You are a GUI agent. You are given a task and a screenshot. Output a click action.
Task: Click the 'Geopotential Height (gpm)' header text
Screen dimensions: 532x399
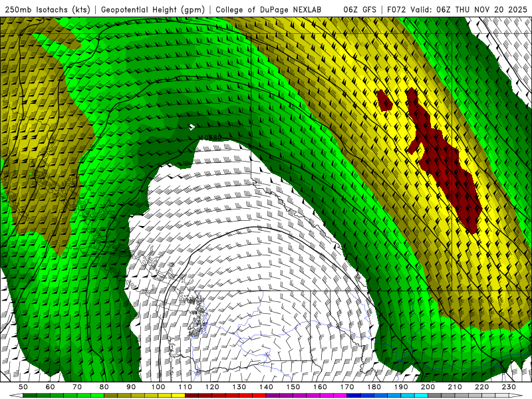pyautogui.click(x=153, y=9)
